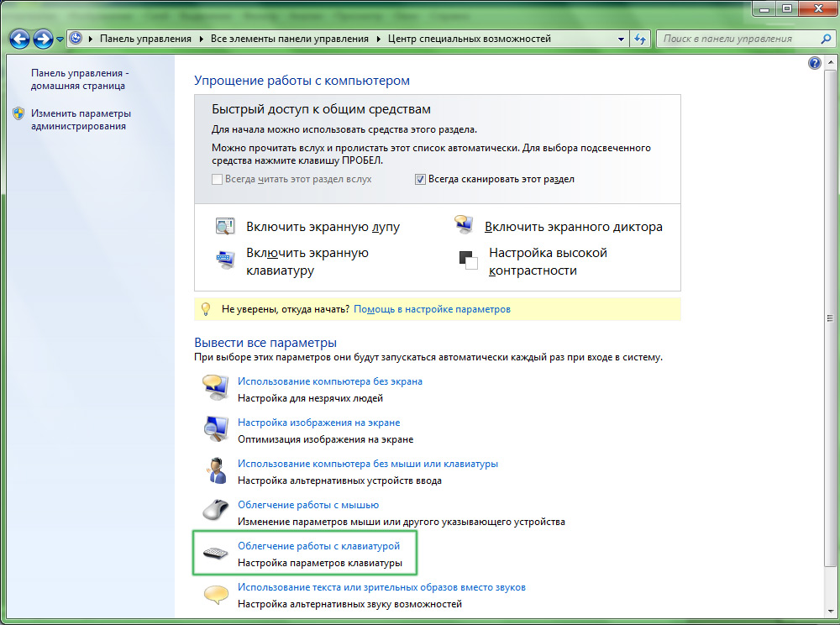This screenshot has height=625, width=840.
Task: Click the Forward navigation arrow
Action: tap(43, 39)
